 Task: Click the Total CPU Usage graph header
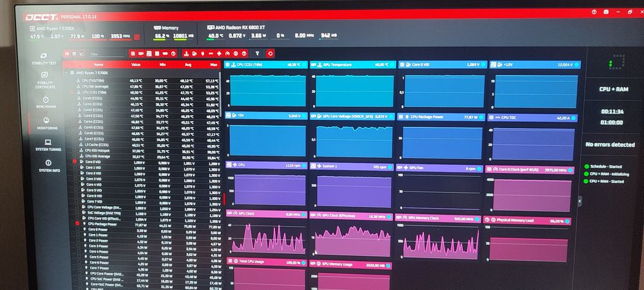click(x=267, y=262)
